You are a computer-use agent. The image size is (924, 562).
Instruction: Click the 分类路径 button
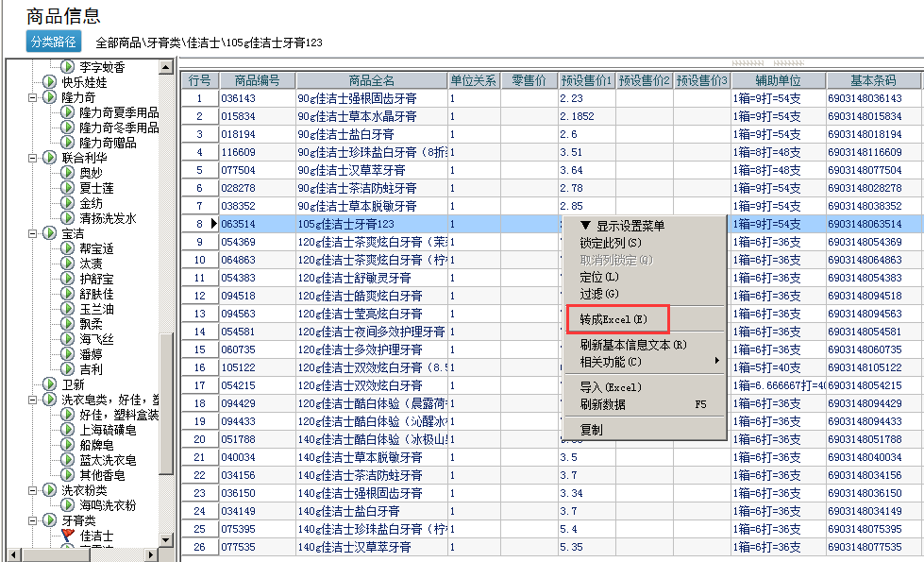click(x=54, y=42)
